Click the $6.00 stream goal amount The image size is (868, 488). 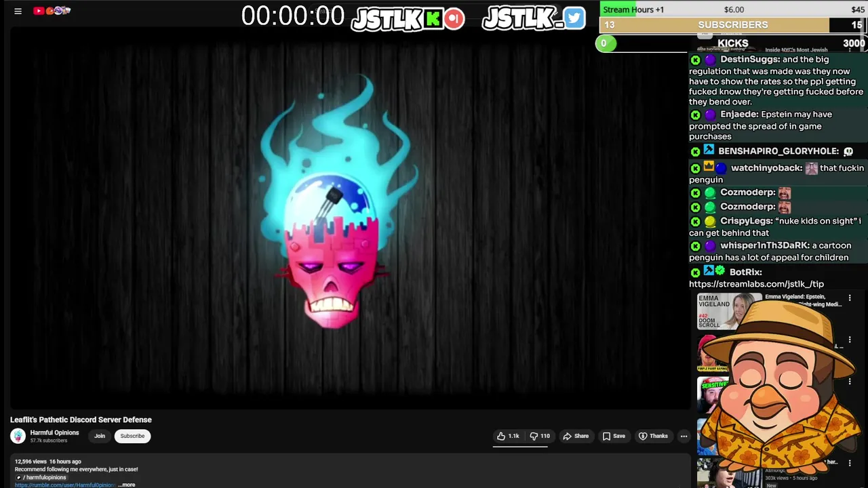coord(734,9)
